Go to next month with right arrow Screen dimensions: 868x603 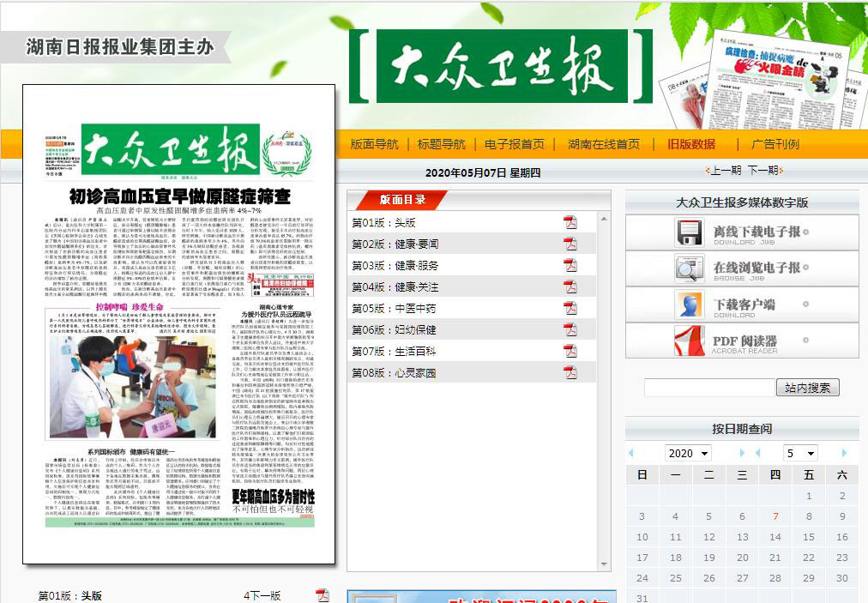click(x=844, y=453)
